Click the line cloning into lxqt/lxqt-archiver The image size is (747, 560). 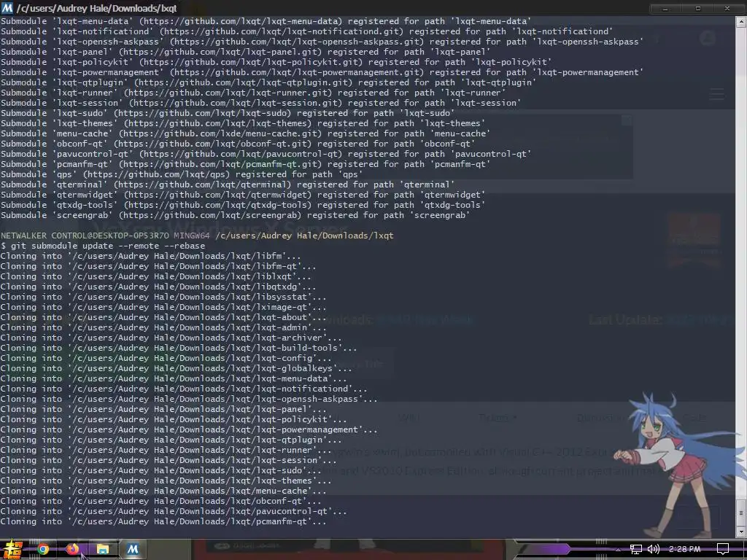pos(171,338)
